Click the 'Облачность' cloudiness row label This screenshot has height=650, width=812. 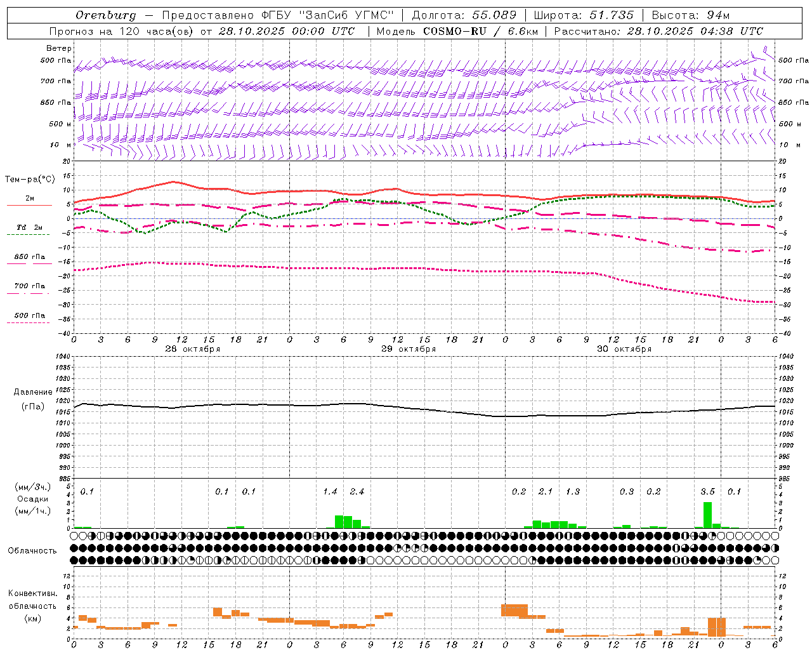pyautogui.click(x=32, y=550)
